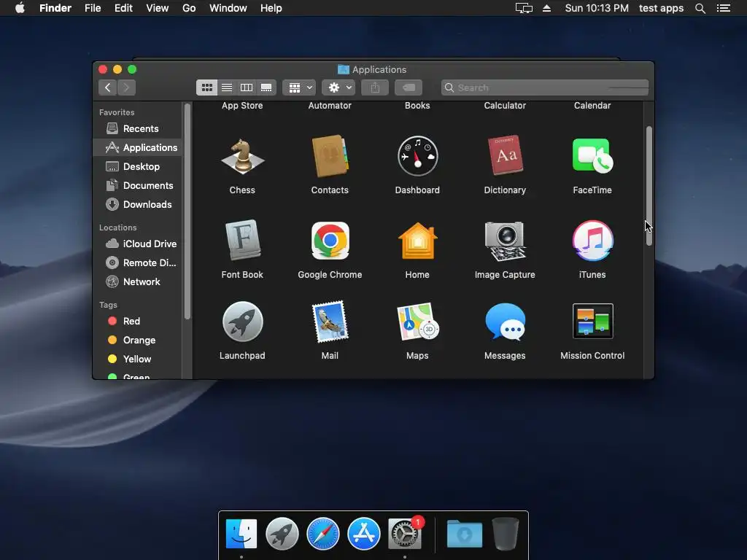This screenshot has height=560, width=747.
Task: Open the Downloads folder in the Dock
Action: click(465, 534)
